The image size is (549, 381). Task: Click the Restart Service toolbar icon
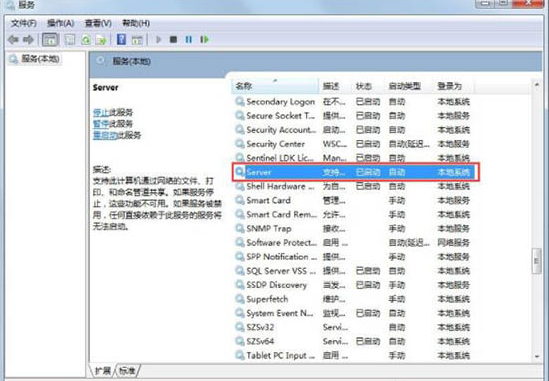pos(204,40)
